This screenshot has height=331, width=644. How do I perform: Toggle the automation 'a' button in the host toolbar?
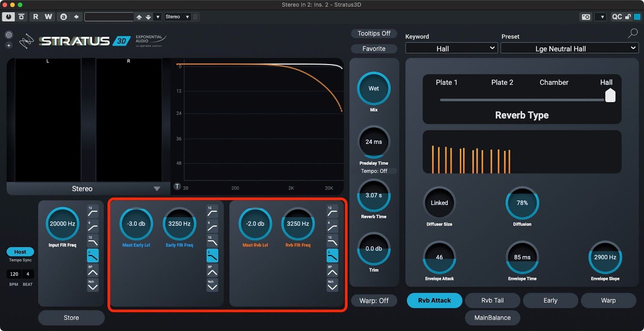[x=63, y=17]
